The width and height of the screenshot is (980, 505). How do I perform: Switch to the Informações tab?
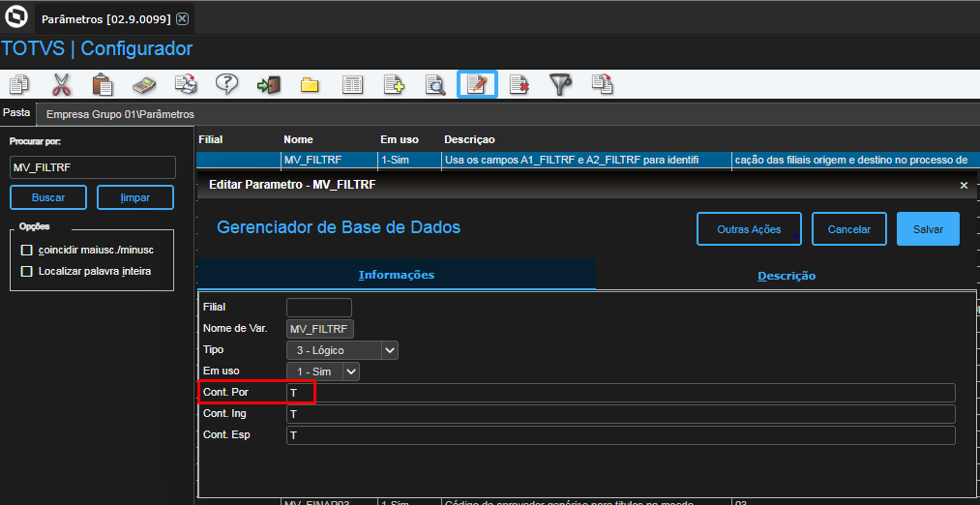point(397,275)
